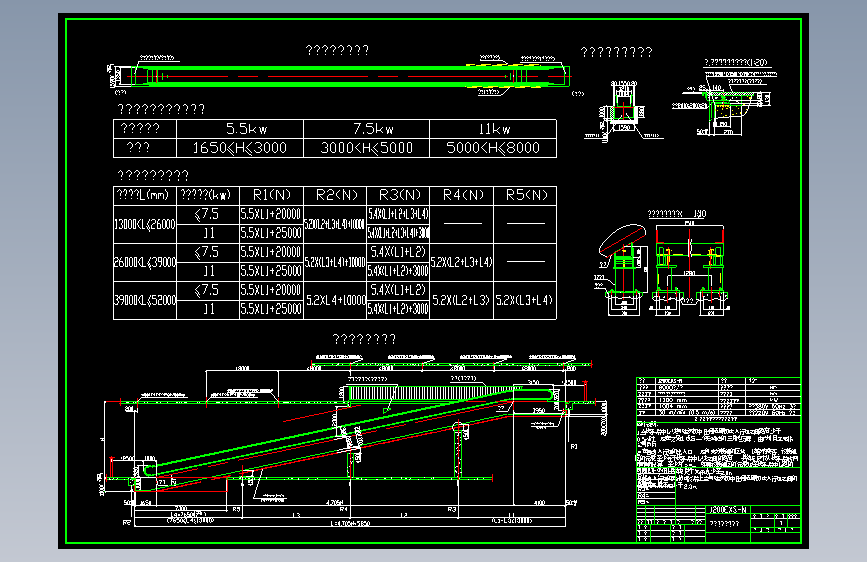This screenshot has width=867, height=562.
Task: Click the 5000<H≤8000 height range cell
Action: point(493,148)
